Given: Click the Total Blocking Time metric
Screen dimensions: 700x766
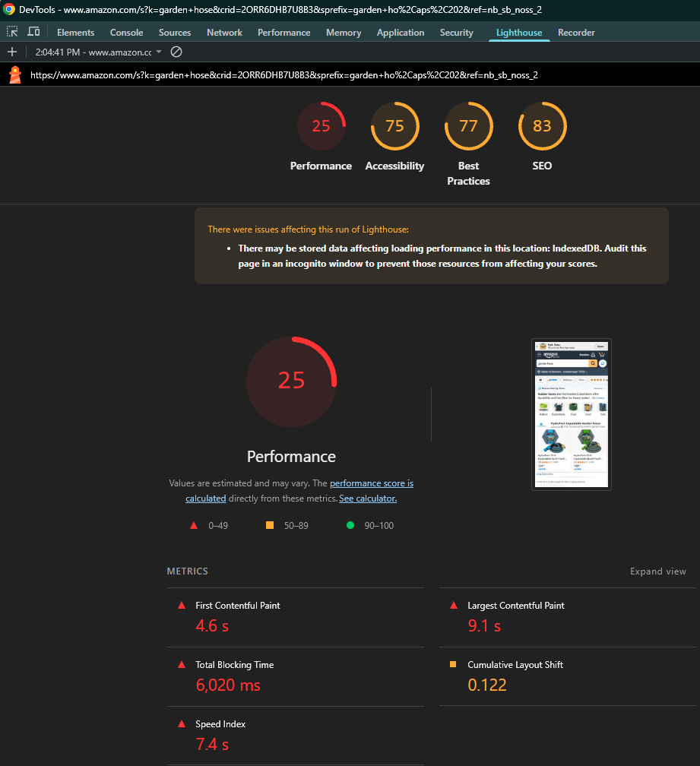Looking at the screenshot, I should pyautogui.click(x=295, y=676).
